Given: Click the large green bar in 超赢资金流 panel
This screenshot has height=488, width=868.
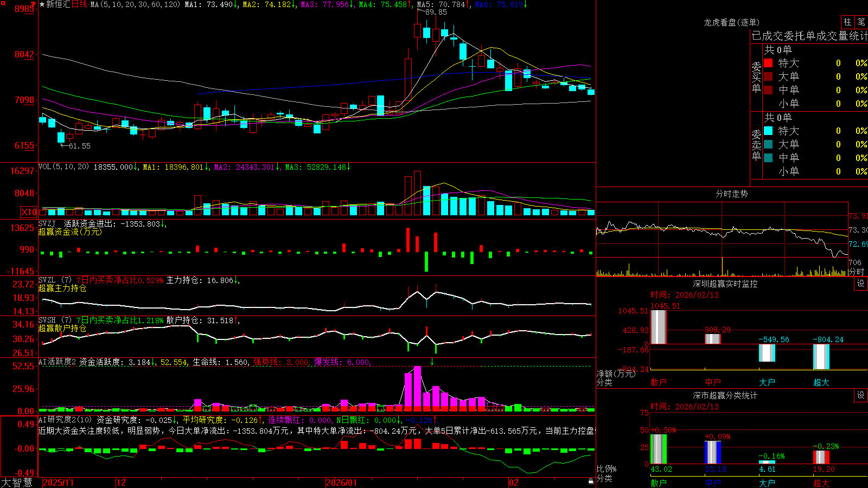Looking at the screenshot, I should click(426, 261).
